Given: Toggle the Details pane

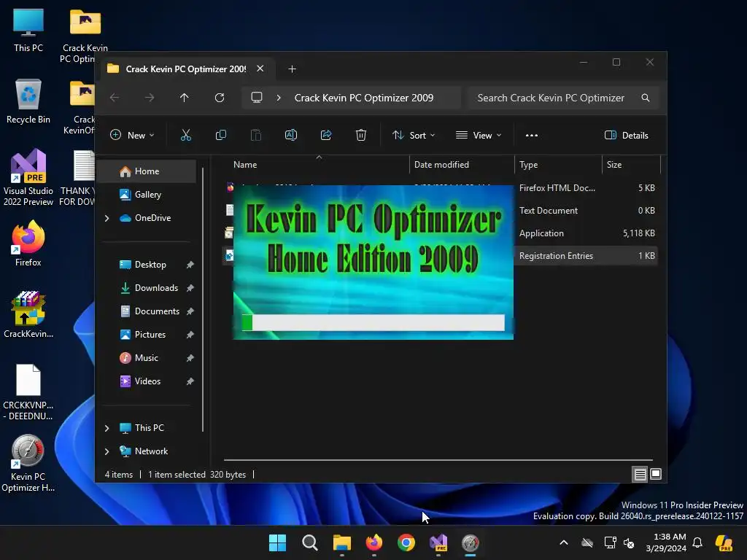Looking at the screenshot, I should pyautogui.click(x=626, y=135).
